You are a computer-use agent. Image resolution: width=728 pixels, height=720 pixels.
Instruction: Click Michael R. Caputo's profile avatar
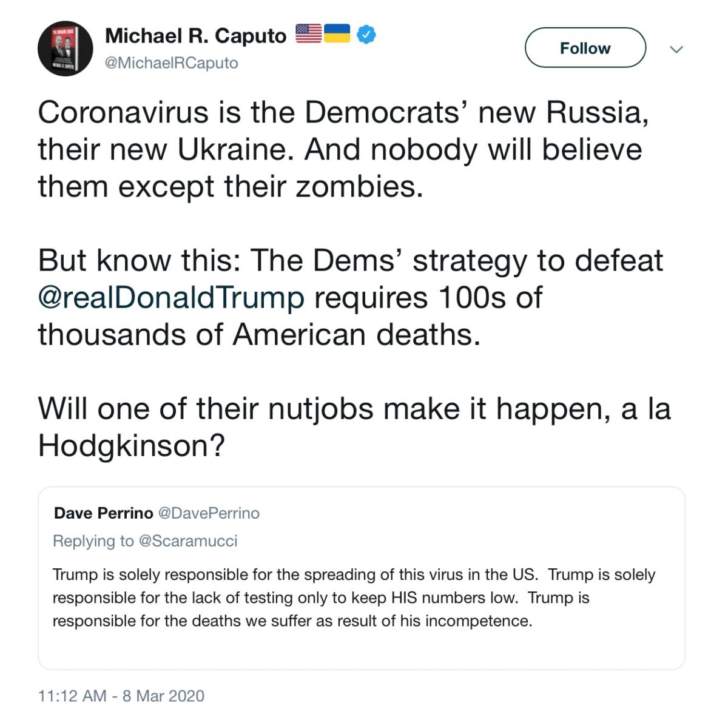(66, 49)
